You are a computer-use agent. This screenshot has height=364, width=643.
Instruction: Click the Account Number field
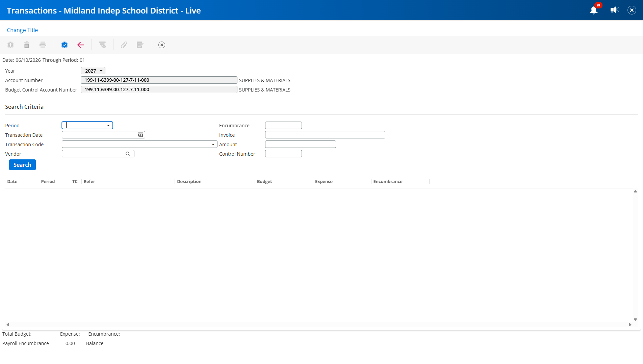pos(159,80)
